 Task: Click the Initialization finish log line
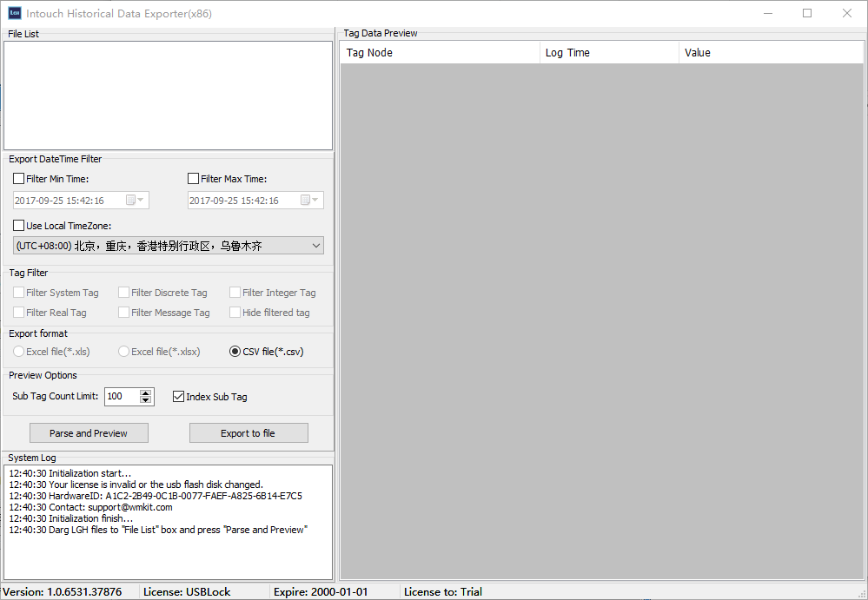71,518
